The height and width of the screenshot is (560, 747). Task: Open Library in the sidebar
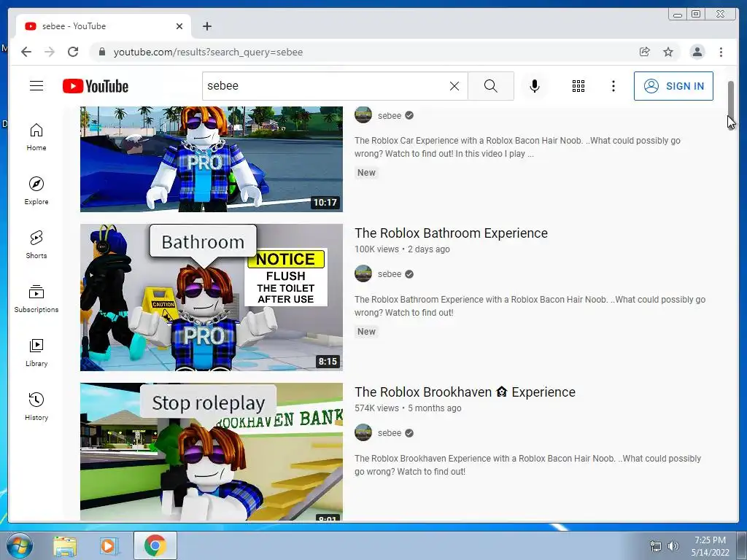[36, 352]
